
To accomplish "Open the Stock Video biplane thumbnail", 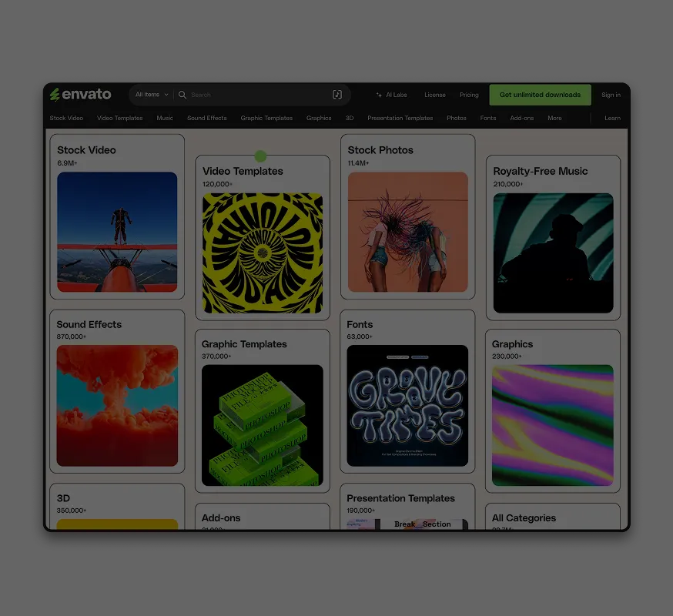I will 117,232.
